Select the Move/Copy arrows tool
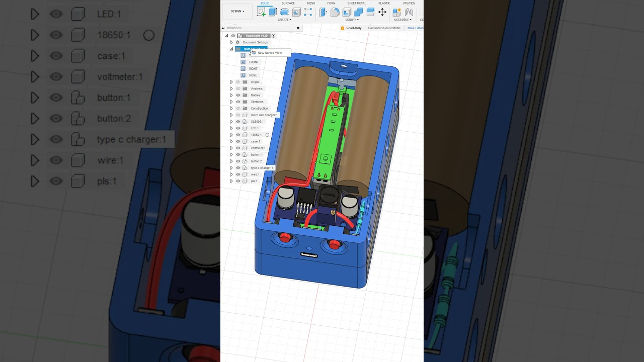 pyautogui.click(x=382, y=12)
